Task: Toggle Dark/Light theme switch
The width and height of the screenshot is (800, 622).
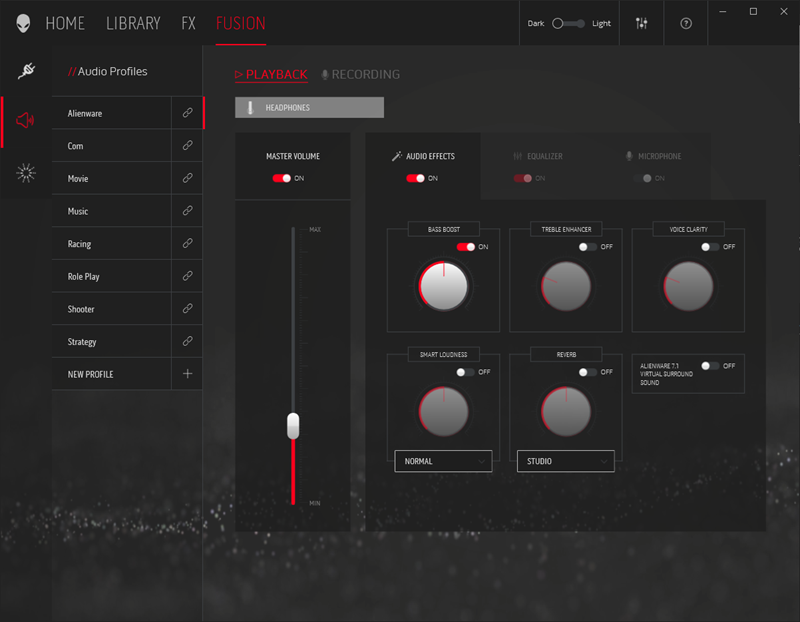Action: point(569,23)
